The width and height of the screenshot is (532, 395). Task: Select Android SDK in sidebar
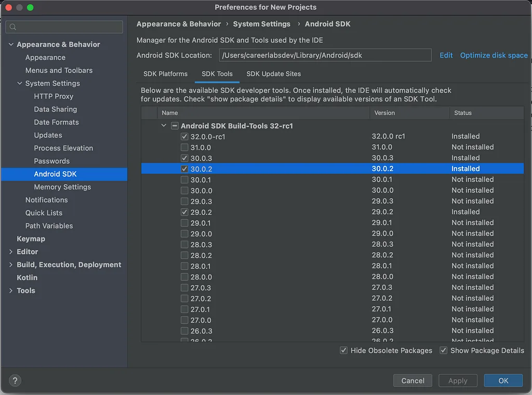click(x=64, y=174)
